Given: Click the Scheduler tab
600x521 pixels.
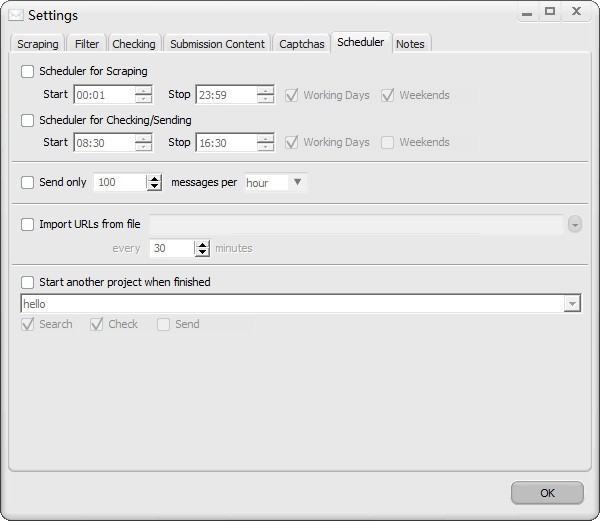Looking at the screenshot, I should point(360,42).
